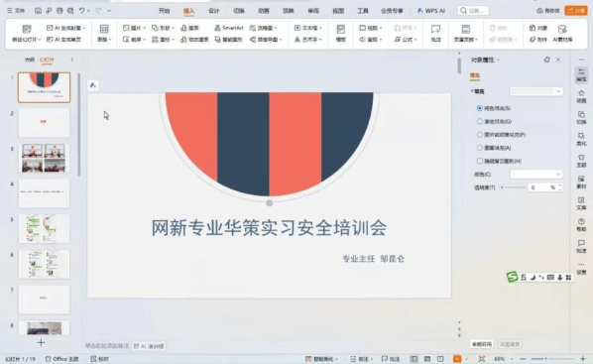Open the AI material library

[562, 33]
